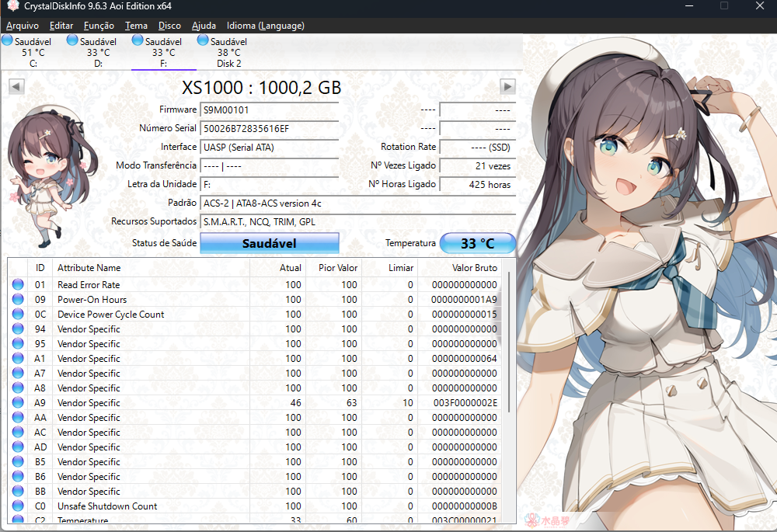Click status orb for Device Power Cycle Count

pos(18,314)
